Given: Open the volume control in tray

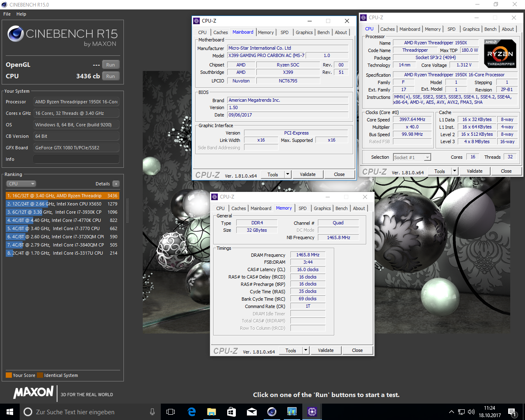Looking at the screenshot, I should tap(471, 412).
